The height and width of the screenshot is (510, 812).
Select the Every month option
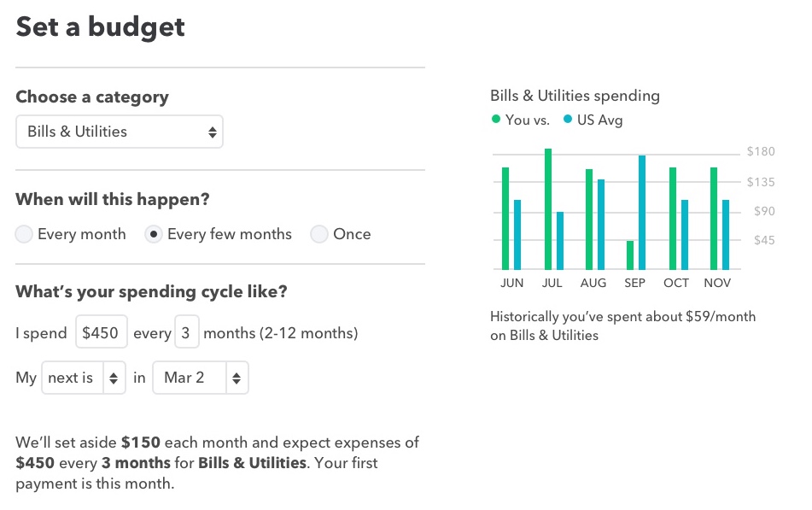tap(25, 234)
